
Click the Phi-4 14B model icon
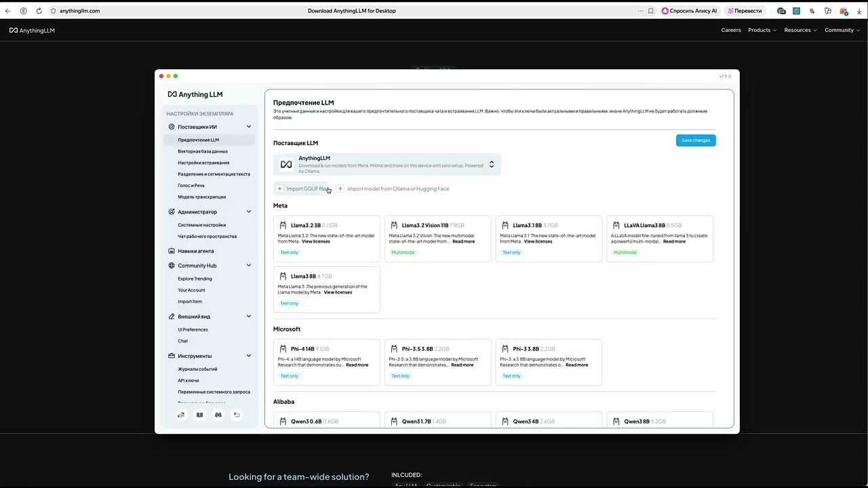[x=283, y=348]
